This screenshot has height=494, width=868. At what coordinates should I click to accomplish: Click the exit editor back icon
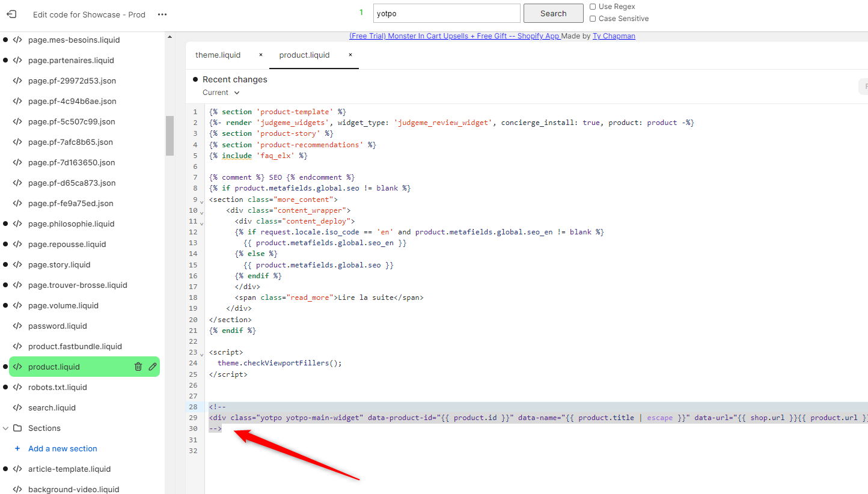[x=11, y=14]
